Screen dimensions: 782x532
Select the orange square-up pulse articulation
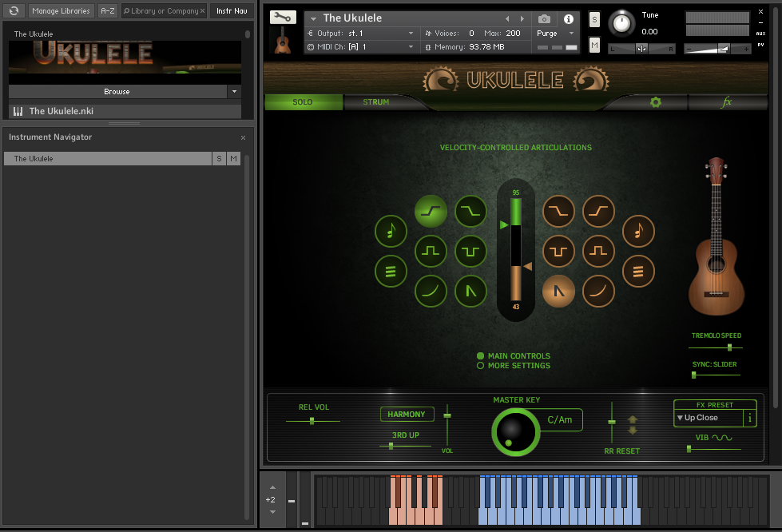tap(598, 252)
